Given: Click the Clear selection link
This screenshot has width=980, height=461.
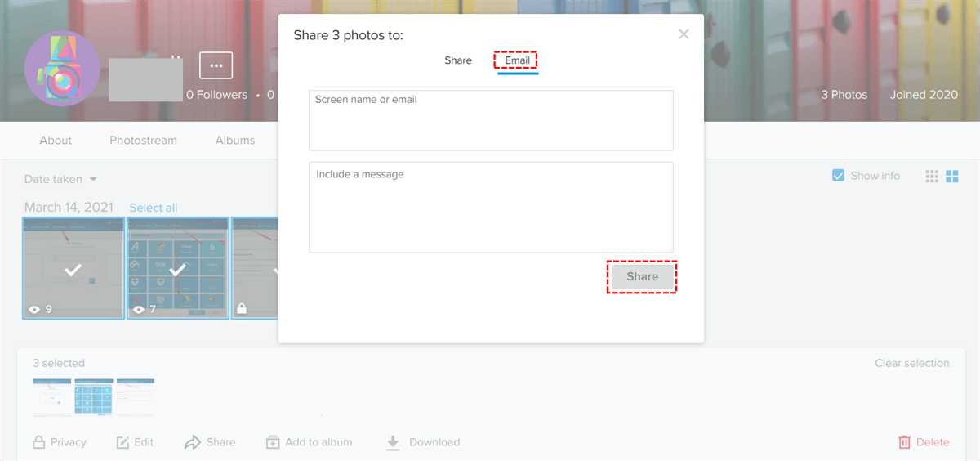Looking at the screenshot, I should [x=911, y=363].
